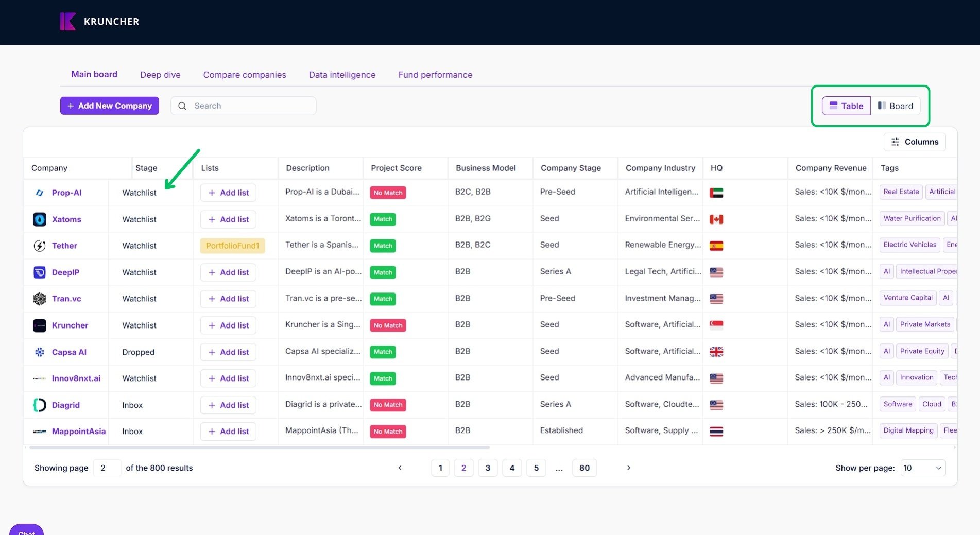Open the Show per page dropdown
This screenshot has height=535, width=980.
(923, 468)
